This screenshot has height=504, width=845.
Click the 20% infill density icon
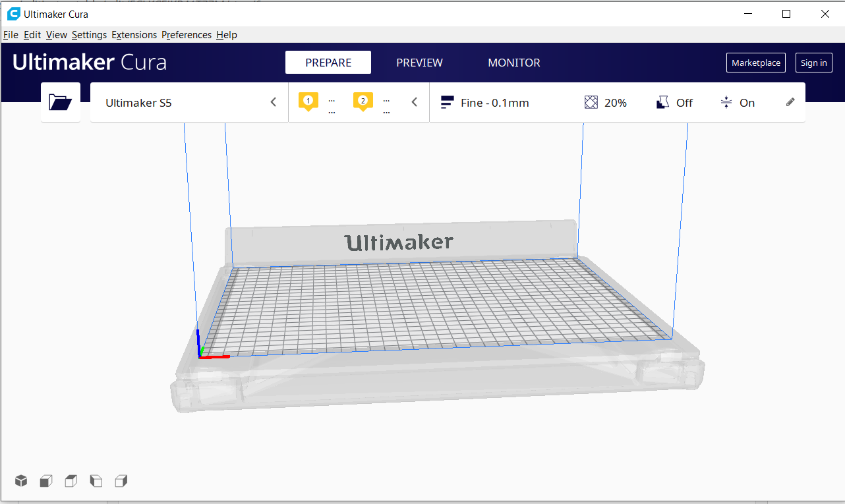591,102
